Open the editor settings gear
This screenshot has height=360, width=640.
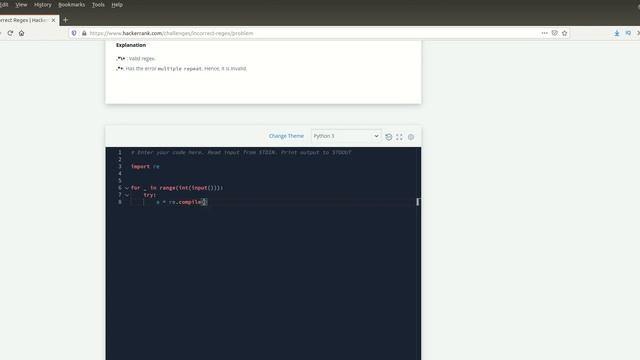pyautogui.click(x=411, y=137)
